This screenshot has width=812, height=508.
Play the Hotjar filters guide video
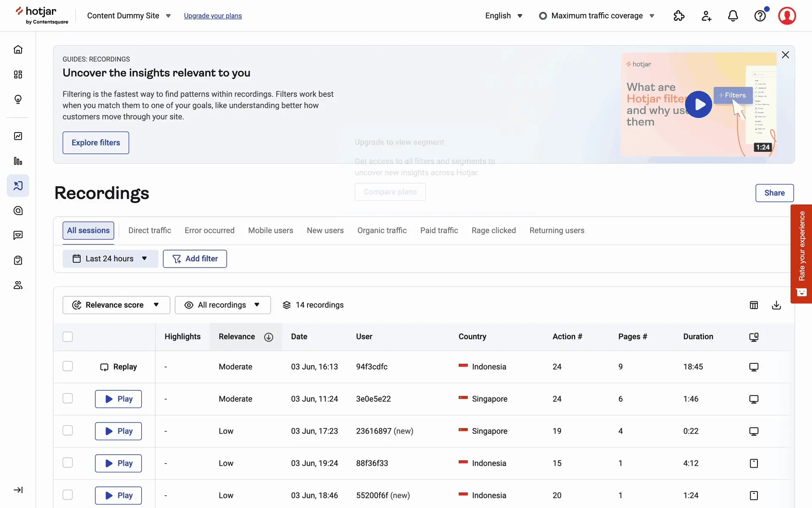pyautogui.click(x=698, y=104)
